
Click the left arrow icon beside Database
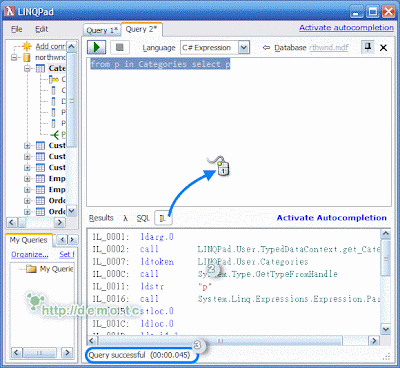click(x=266, y=48)
